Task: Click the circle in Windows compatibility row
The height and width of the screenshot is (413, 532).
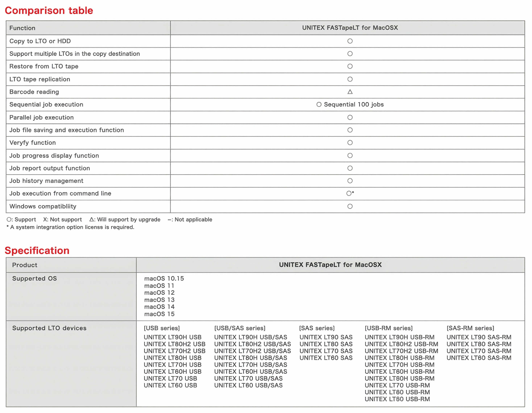Action: pos(350,206)
